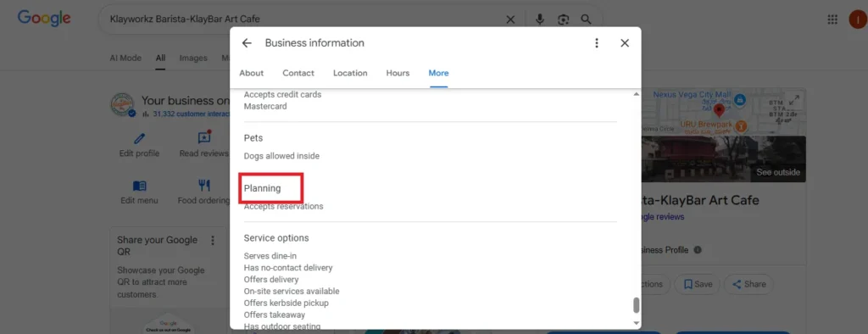Click 'Dogs allowed inside' text
Image resolution: width=868 pixels, height=334 pixels.
click(281, 156)
